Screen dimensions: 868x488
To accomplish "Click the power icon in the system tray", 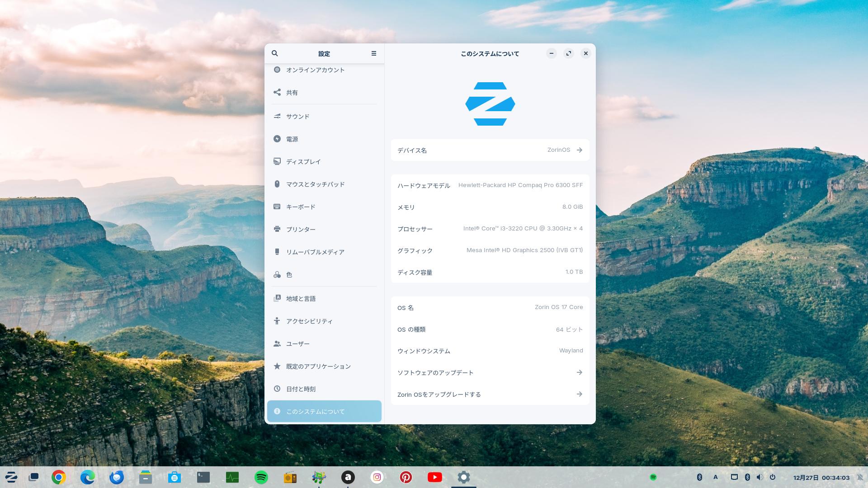I will (773, 477).
